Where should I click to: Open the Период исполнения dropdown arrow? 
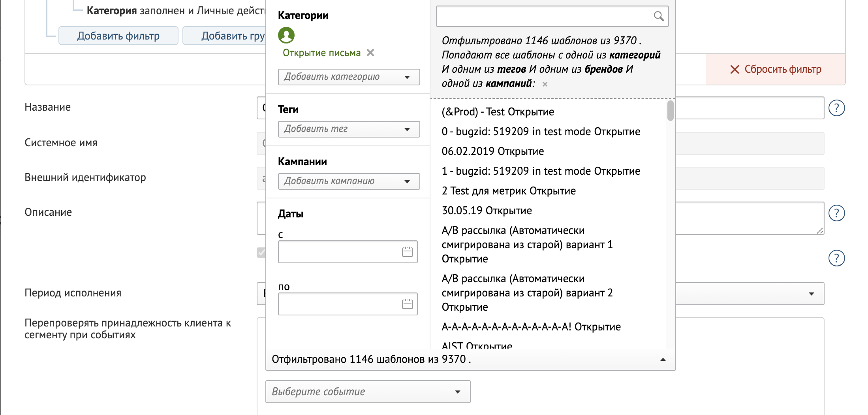tap(812, 294)
